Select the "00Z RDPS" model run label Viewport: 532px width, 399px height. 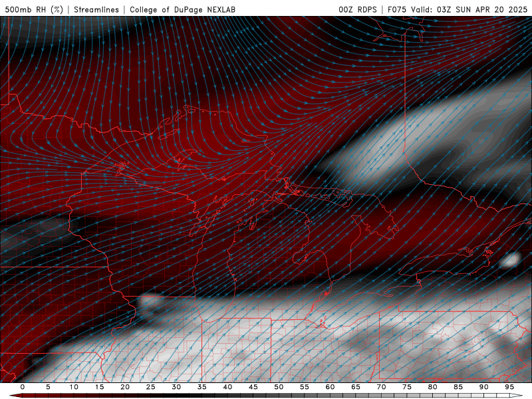pos(358,9)
